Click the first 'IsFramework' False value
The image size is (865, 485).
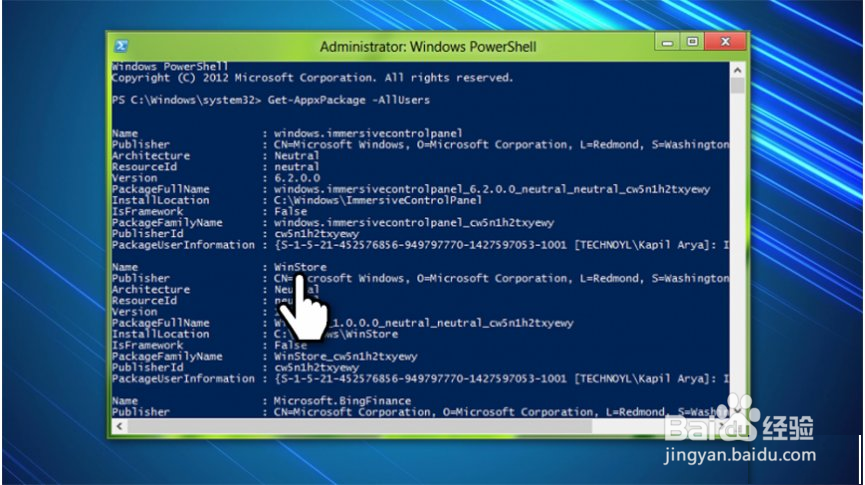[290, 211]
